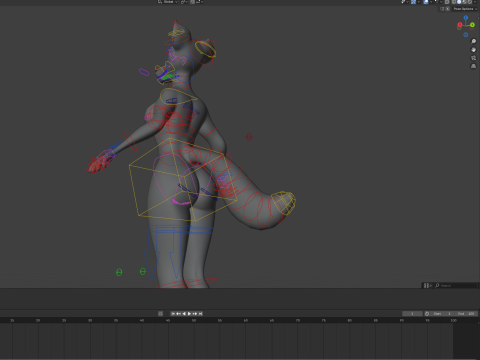Click the red X axis gizmo ball
The image size is (480, 360).
460,25
